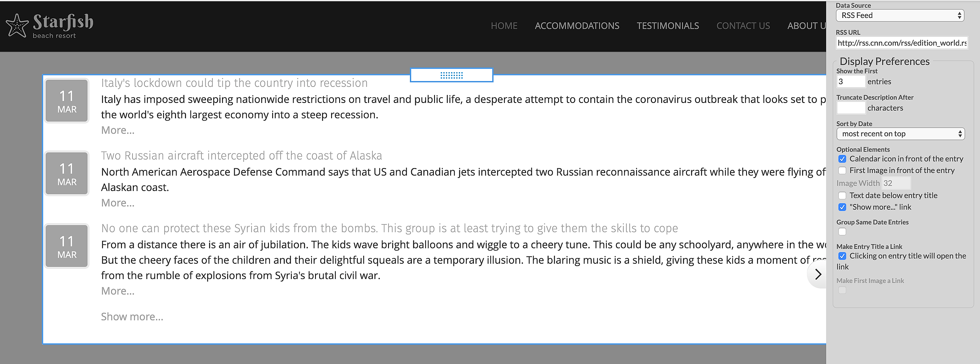Click the Show more... link at the bottom
Image resolution: width=980 pixels, height=364 pixels.
pos(132,317)
